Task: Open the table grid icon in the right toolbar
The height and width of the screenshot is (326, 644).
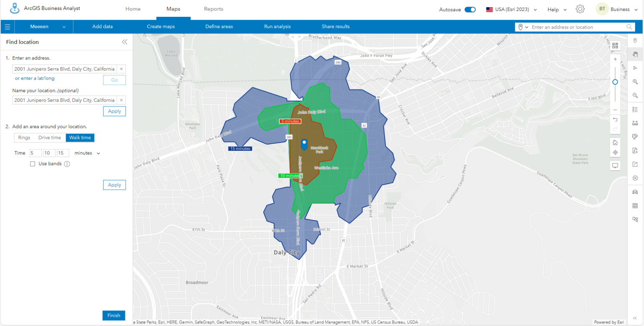Action: click(635, 206)
